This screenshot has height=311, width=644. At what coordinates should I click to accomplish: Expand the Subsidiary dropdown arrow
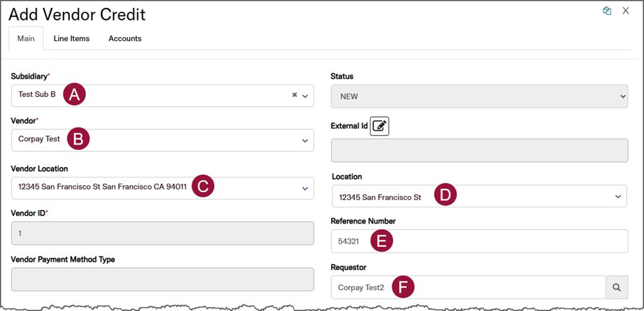pos(305,96)
